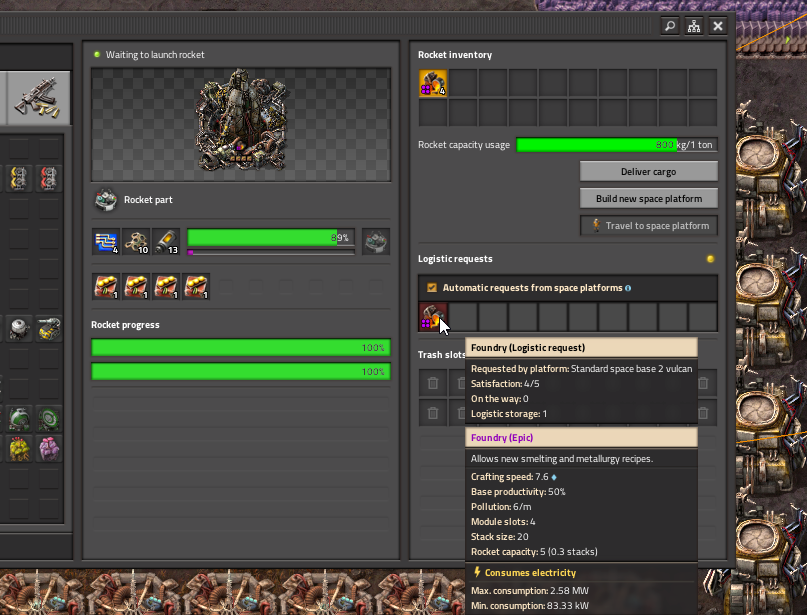Click Build new space platform button
This screenshot has height=615, width=807.
648,199
